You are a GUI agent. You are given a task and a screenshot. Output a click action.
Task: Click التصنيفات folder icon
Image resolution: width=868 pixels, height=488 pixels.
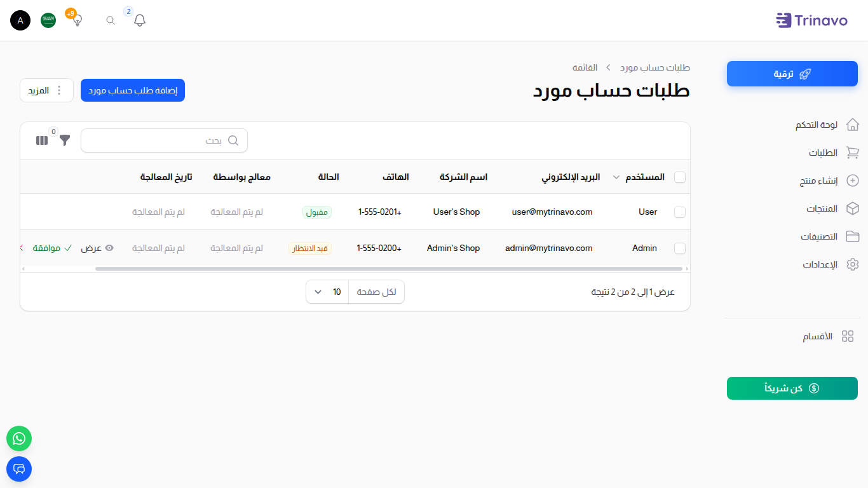853,236
